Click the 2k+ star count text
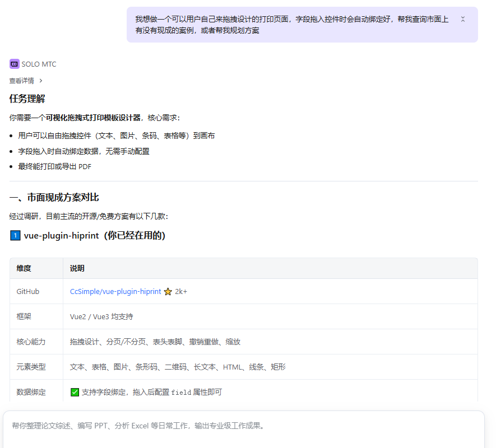The image size is (496, 448). pos(181,292)
